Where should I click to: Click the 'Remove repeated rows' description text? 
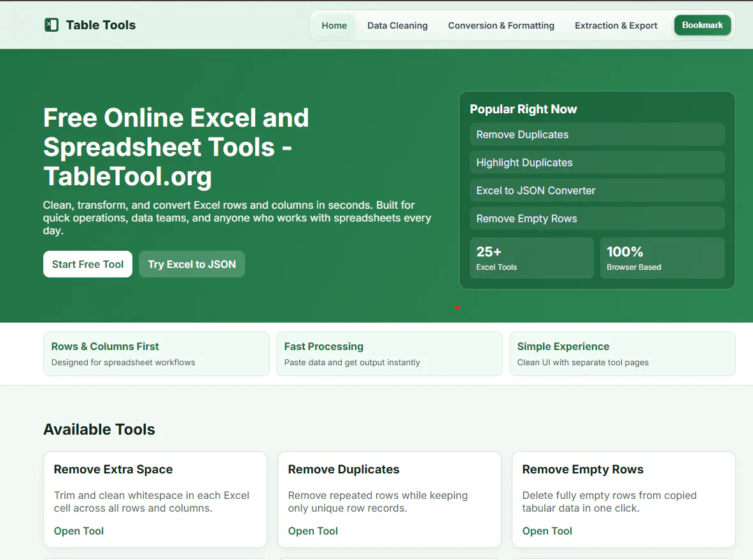[x=378, y=501]
